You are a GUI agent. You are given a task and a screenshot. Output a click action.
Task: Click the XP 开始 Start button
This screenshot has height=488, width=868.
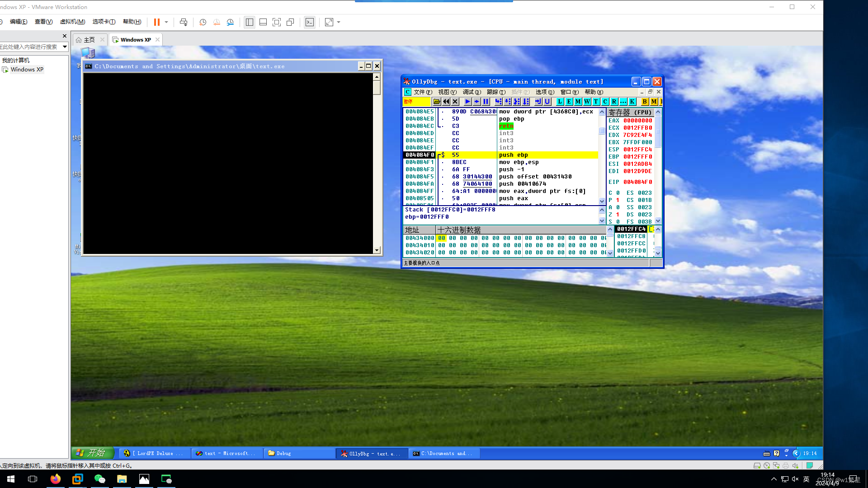(x=92, y=453)
